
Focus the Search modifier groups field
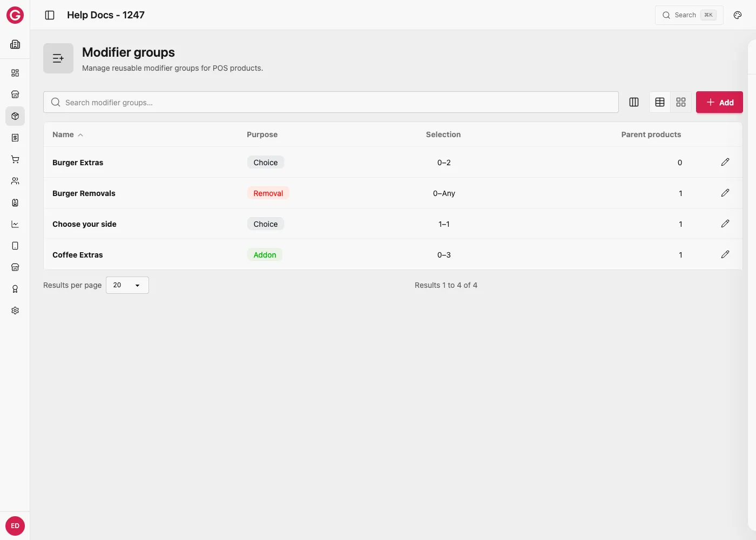click(331, 102)
